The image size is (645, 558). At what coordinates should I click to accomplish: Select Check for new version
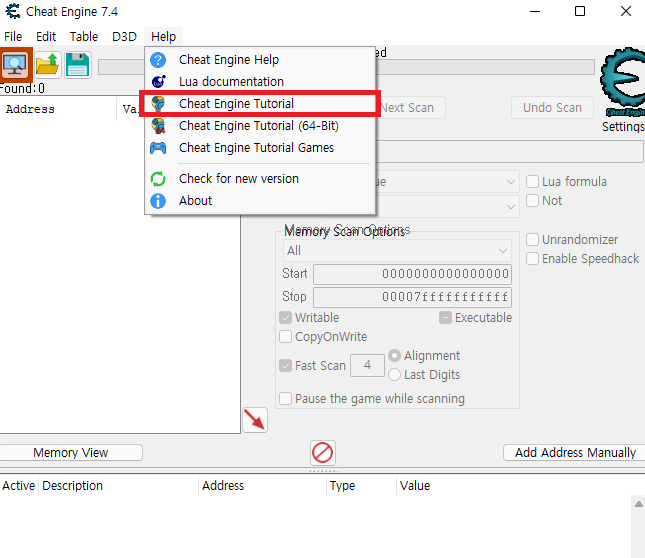[x=260, y=179]
